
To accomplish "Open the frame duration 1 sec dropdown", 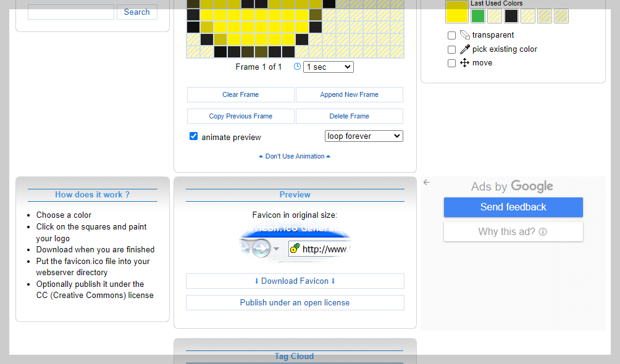I will [x=328, y=67].
